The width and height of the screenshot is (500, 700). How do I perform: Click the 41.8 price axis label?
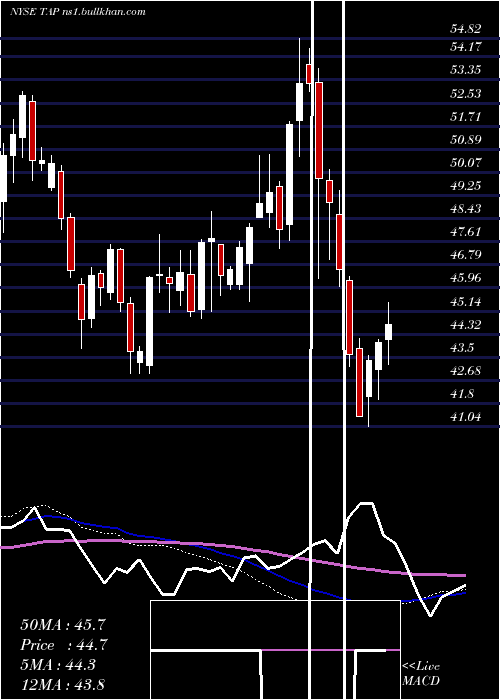point(463,394)
